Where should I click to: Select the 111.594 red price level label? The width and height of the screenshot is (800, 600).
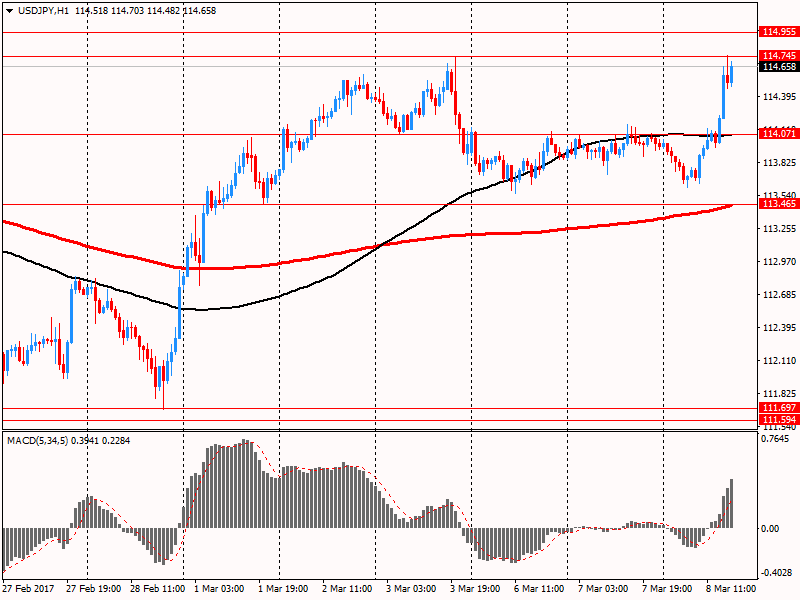coord(779,420)
